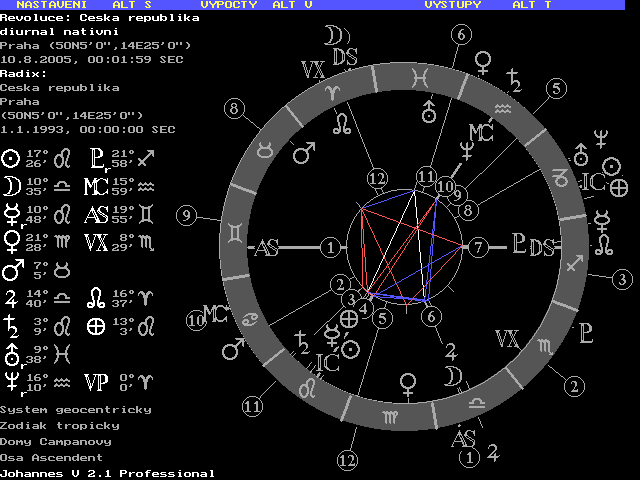Click the "Domy Campanovy" house system text
Viewport: 640px width, 480px height.
click(55, 441)
